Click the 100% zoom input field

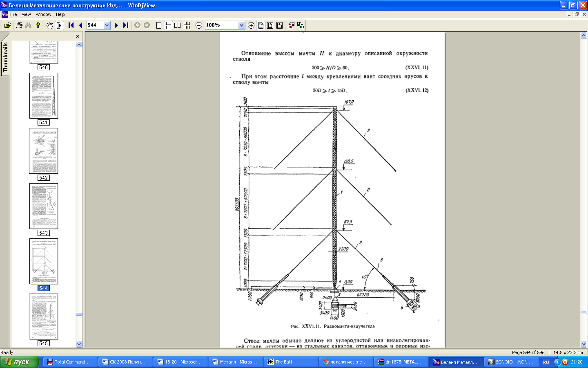(x=221, y=25)
